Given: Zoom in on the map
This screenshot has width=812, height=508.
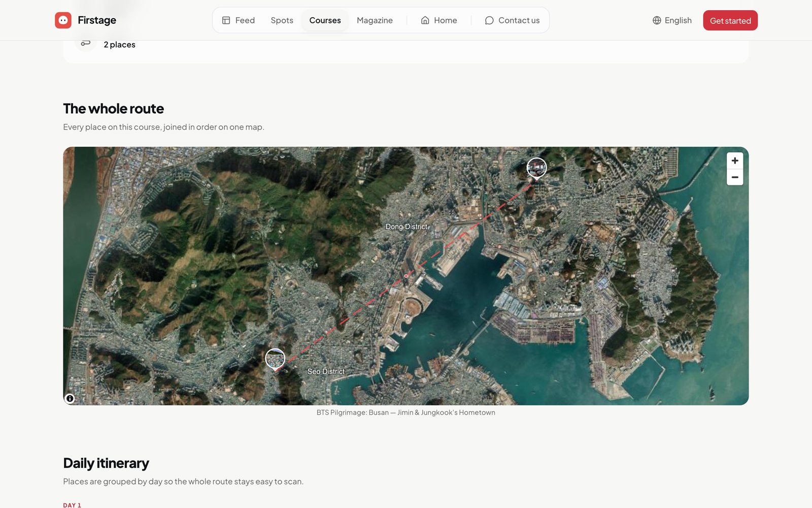Looking at the screenshot, I should pos(735,161).
